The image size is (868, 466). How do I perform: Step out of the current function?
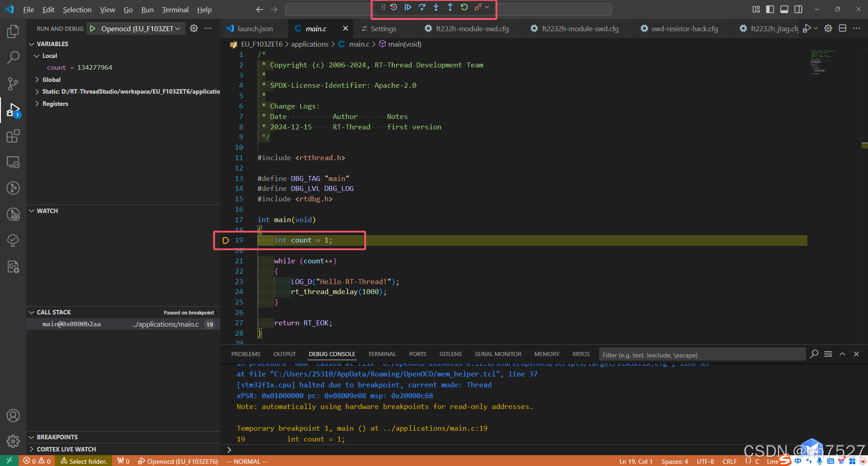point(450,7)
